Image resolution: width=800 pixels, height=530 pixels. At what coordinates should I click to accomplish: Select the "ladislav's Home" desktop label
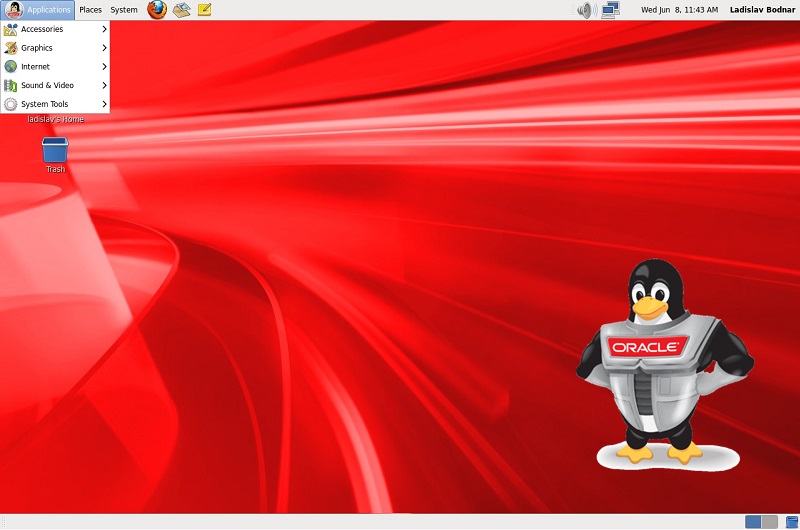point(56,119)
